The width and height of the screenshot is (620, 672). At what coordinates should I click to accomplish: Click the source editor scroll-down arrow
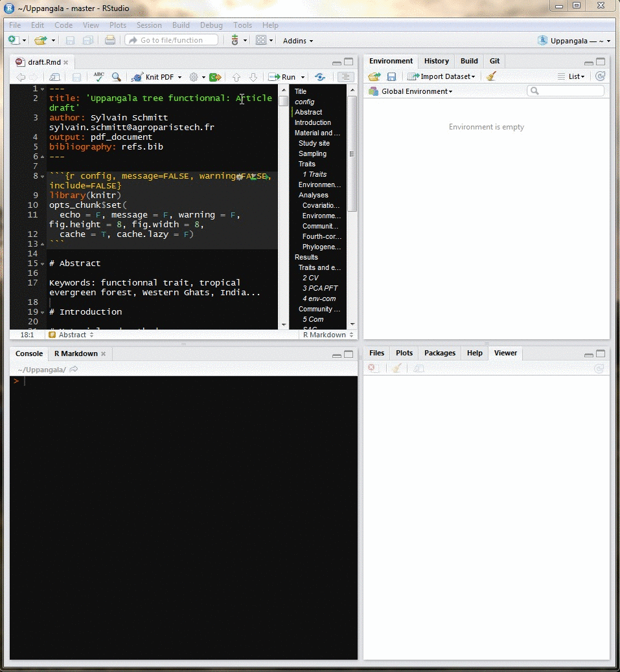283,325
